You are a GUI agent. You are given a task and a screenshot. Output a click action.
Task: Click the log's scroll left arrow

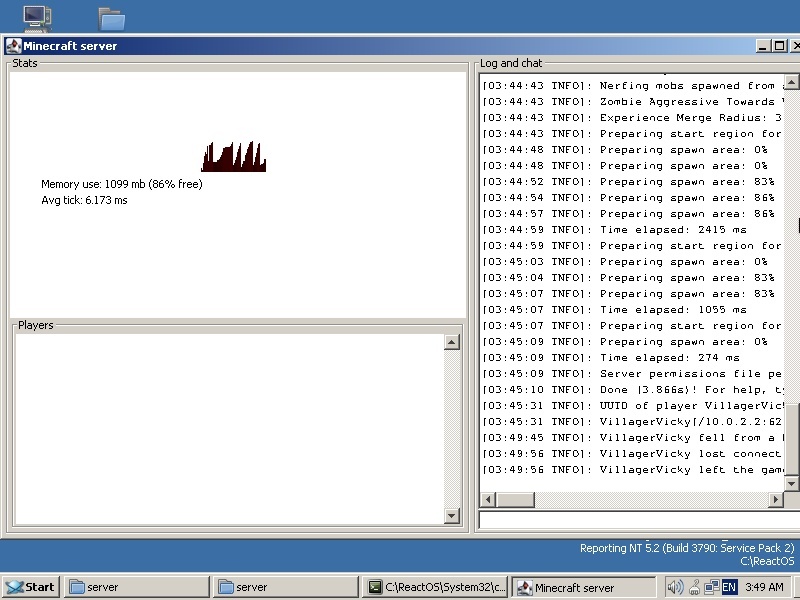488,499
